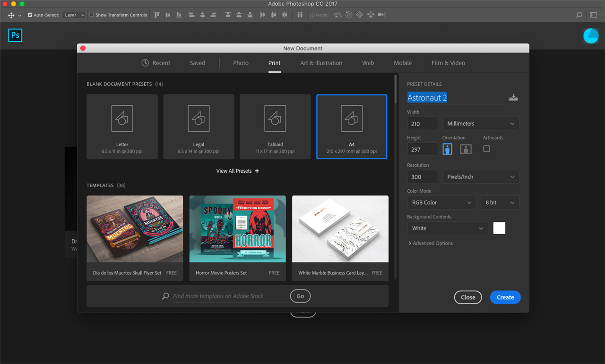
Task: Enable the Artboards checkbox
Action: (486, 149)
